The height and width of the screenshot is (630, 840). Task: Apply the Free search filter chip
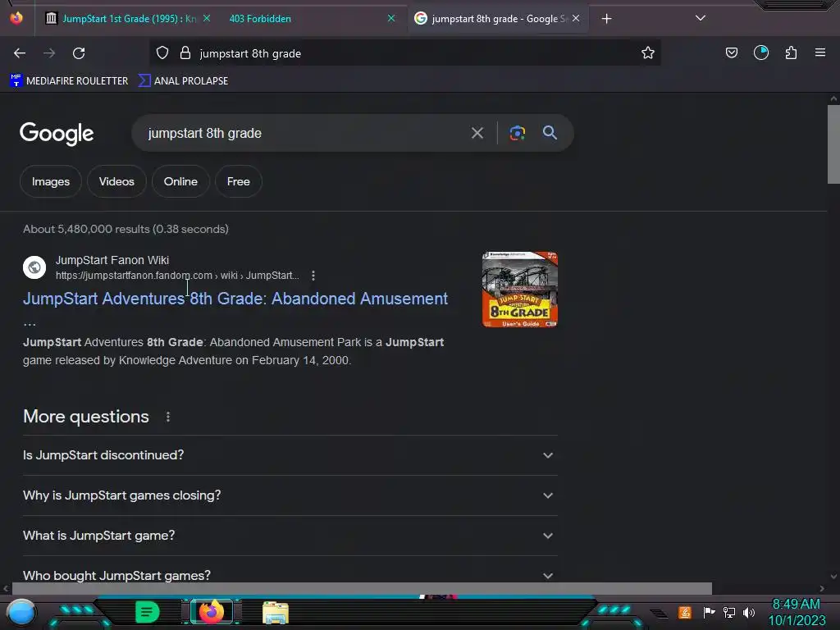click(x=239, y=181)
